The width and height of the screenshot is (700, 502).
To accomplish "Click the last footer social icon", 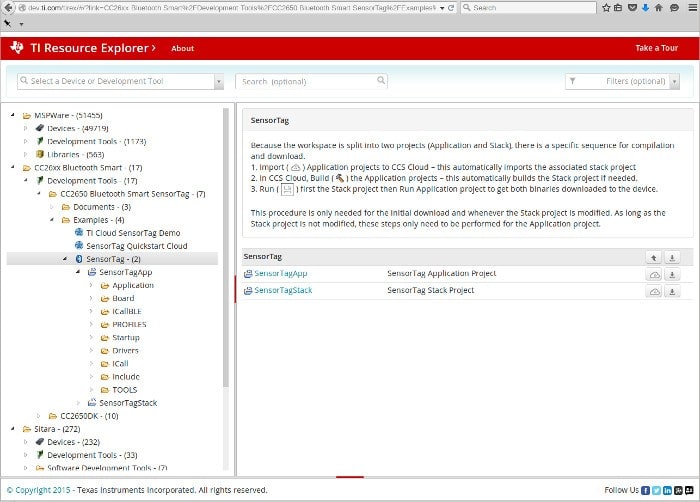I will click(x=689, y=490).
